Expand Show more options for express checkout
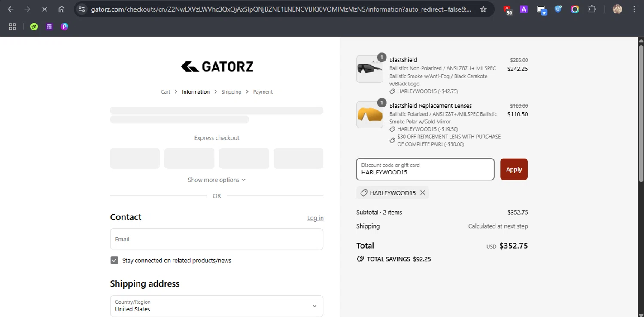The height and width of the screenshot is (317, 644). tap(216, 180)
